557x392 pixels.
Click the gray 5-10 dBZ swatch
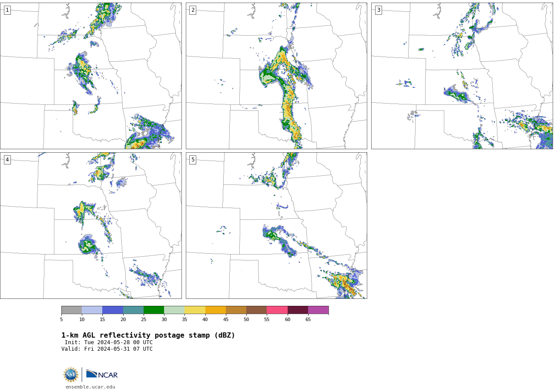tap(71, 310)
